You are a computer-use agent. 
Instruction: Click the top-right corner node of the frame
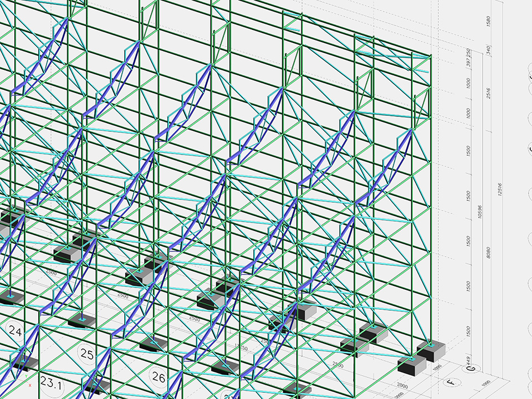(x=430, y=55)
